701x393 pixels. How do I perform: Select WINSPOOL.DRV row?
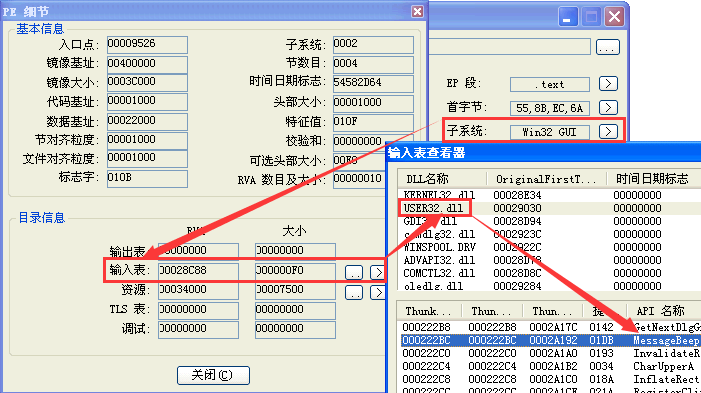(x=550, y=247)
